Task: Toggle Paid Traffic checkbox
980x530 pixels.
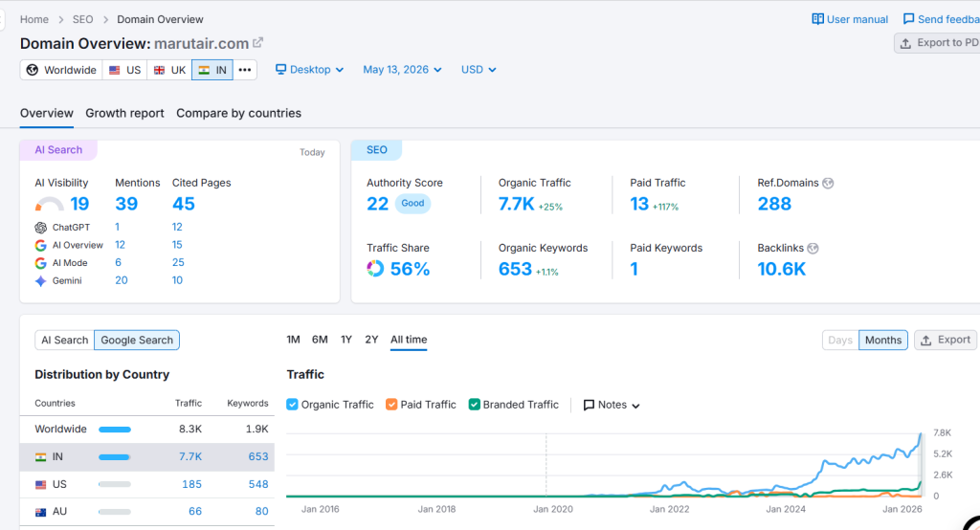Action: click(391, 405)
